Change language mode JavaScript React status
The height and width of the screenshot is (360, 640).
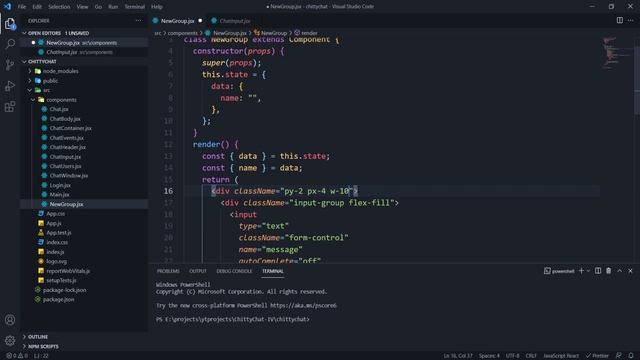coord(561,356)
